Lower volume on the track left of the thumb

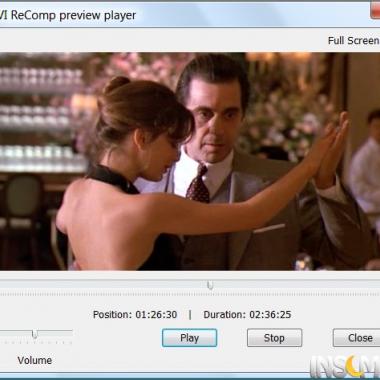click(16, 332)
